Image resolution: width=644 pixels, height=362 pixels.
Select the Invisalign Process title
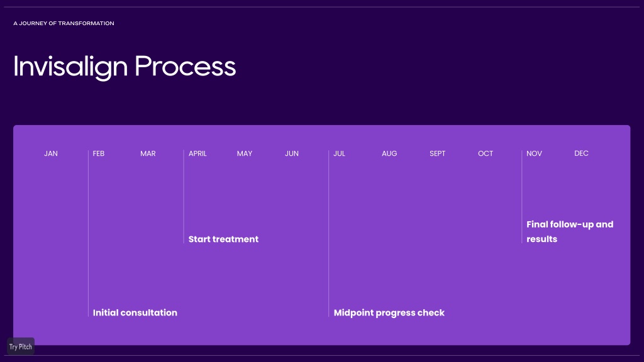(x=125, y=67)
